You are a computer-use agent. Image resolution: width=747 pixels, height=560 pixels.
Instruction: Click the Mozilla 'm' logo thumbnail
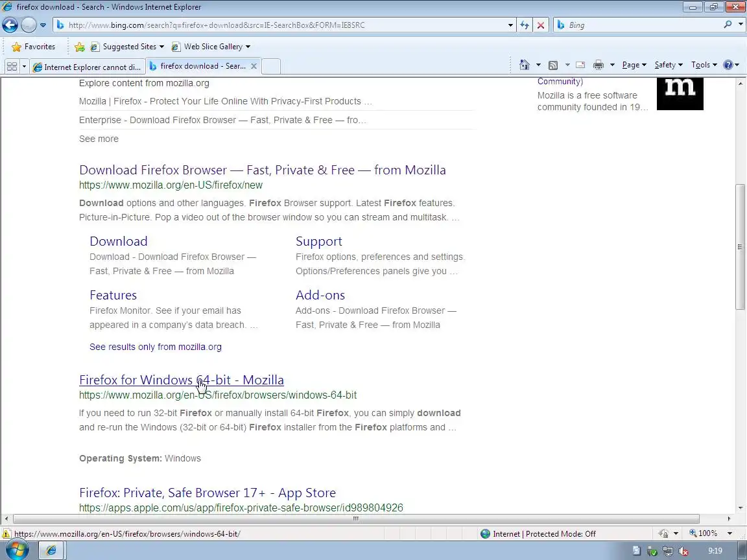click(x=680, y=94)
